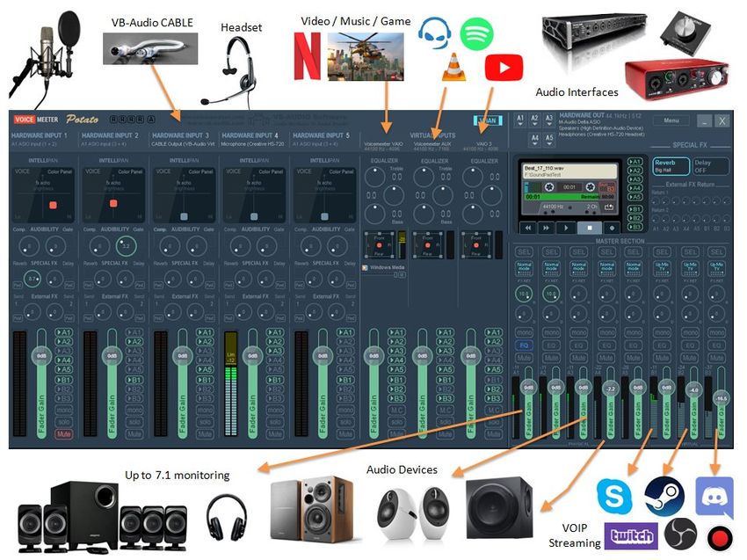
Task: Toggle A2 bus routing on Hardware Input 2
Action: point(134,342)
